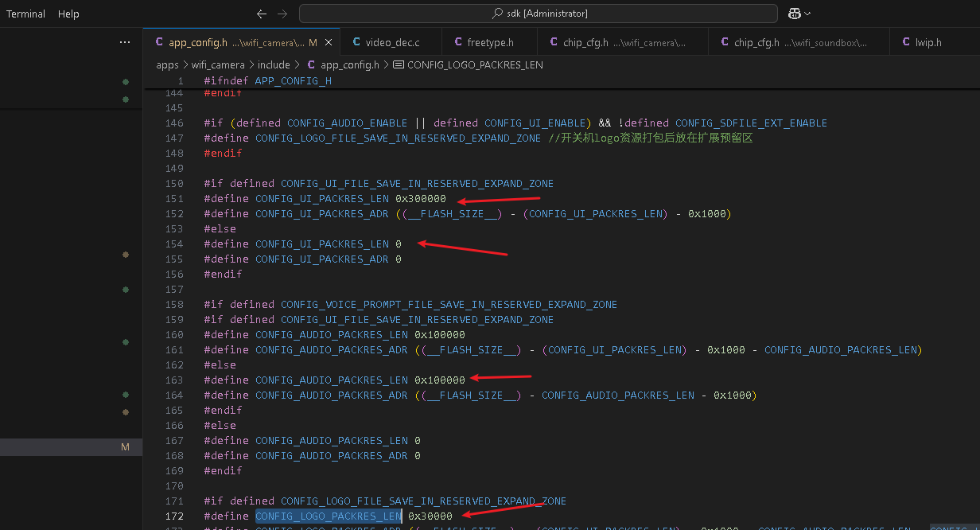980x530 pixels.
Task: Go forward with the right arrow icon
Action: pyautogui.click(x=282, y=14)
